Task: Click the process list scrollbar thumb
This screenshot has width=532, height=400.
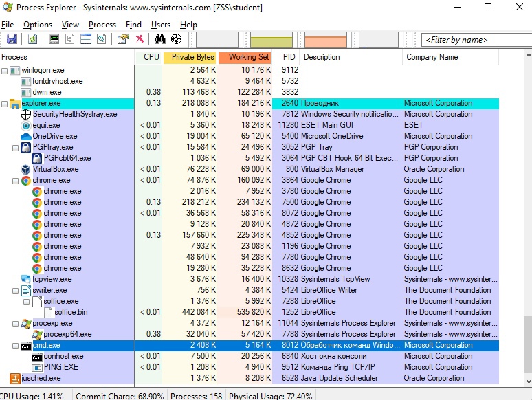Action: 528,345
